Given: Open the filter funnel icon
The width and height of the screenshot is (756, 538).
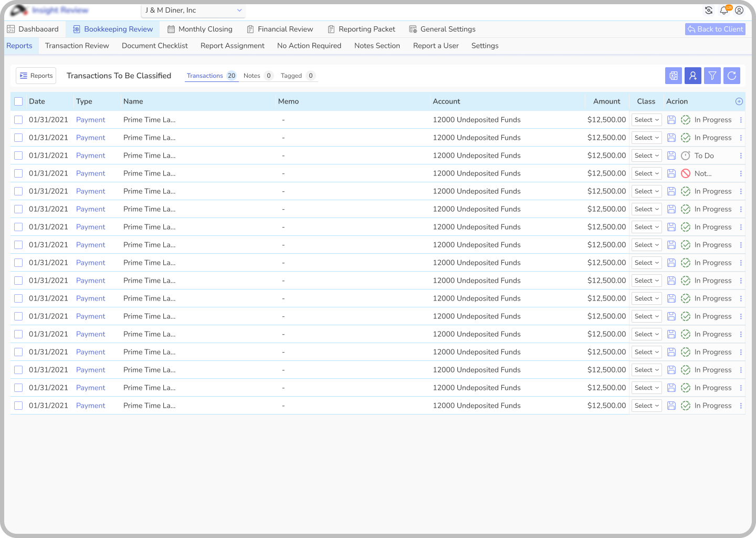Looking at the screenshot, I should pyautogui.click(x=712, y=76).
